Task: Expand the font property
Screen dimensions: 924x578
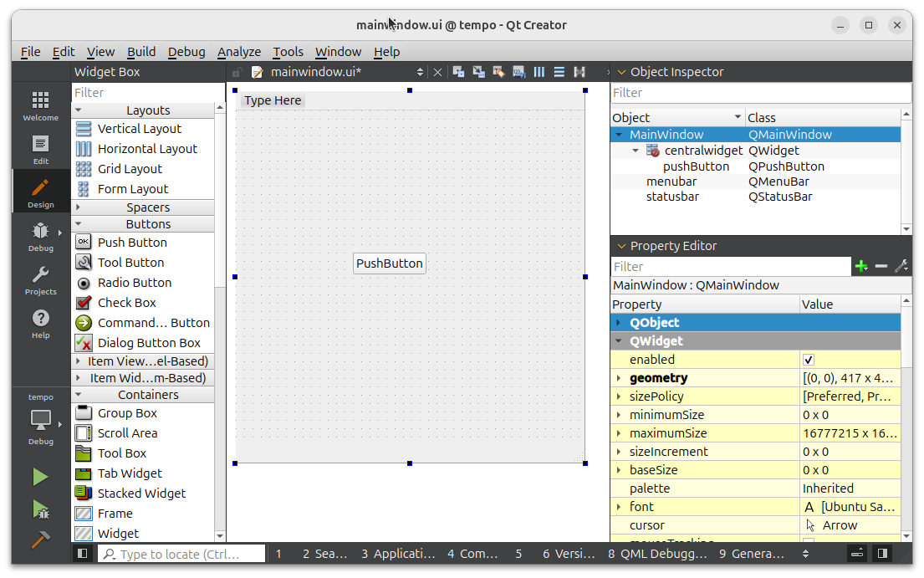Action: point(618,507)
